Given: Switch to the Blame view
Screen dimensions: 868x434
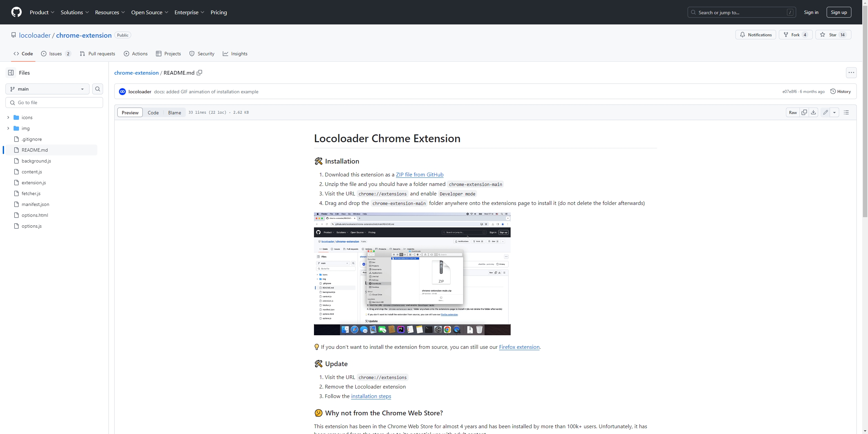Looking at the screenshot, I should click(x=174, y=113).
